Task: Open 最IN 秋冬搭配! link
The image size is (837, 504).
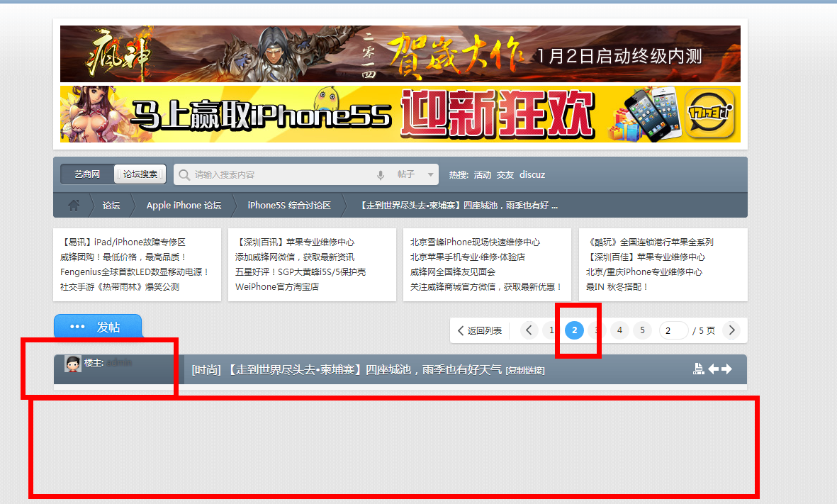Action: [x=617, y=286]
